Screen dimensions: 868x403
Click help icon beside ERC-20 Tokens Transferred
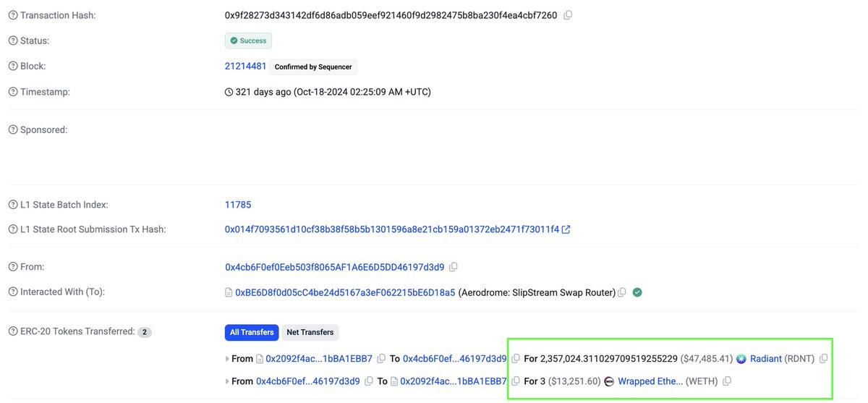[x=12, y=332]
